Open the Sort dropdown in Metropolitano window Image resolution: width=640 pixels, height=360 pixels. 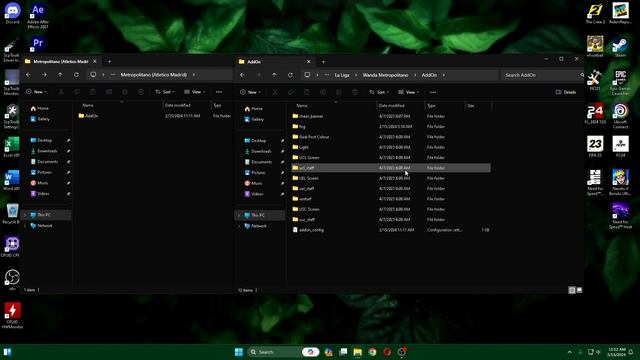click(x=165, y=92)
